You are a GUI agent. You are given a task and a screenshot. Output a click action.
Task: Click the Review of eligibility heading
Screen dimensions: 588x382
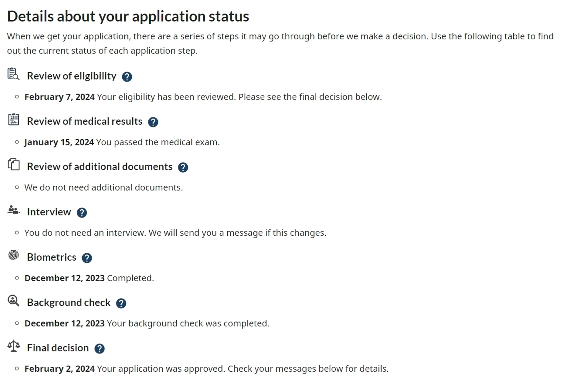[71, 76]
